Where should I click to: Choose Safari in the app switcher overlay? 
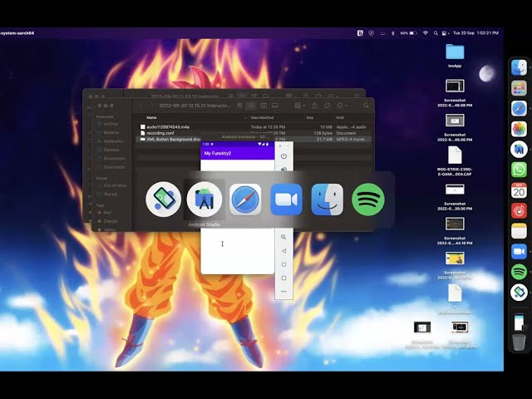(245, 199)
